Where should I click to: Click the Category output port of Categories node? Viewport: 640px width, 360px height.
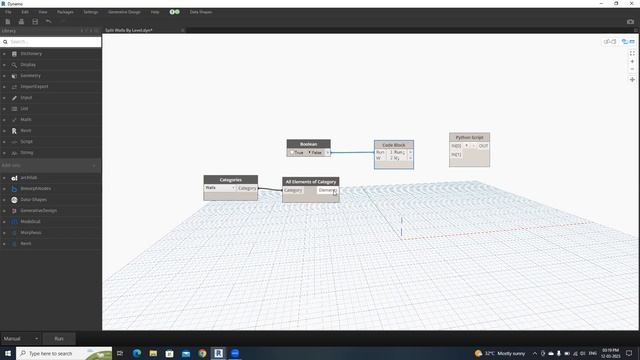tap(247, 188)
